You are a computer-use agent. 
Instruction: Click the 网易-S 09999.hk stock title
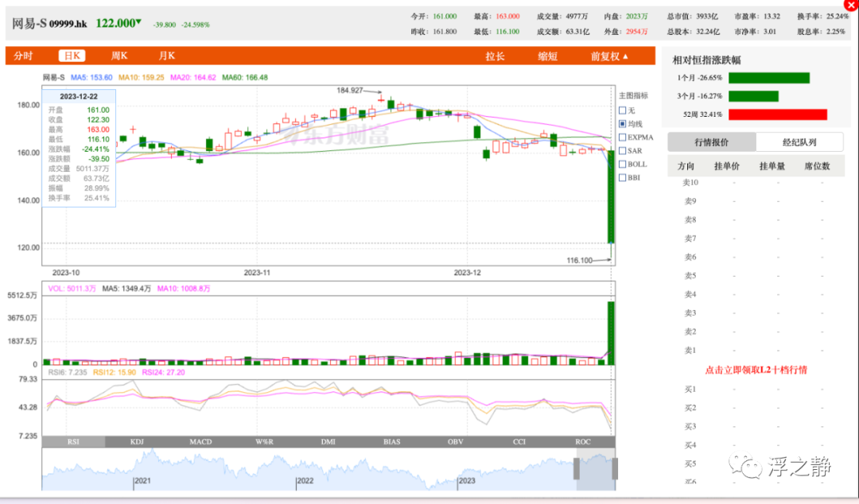pos(49,24)
